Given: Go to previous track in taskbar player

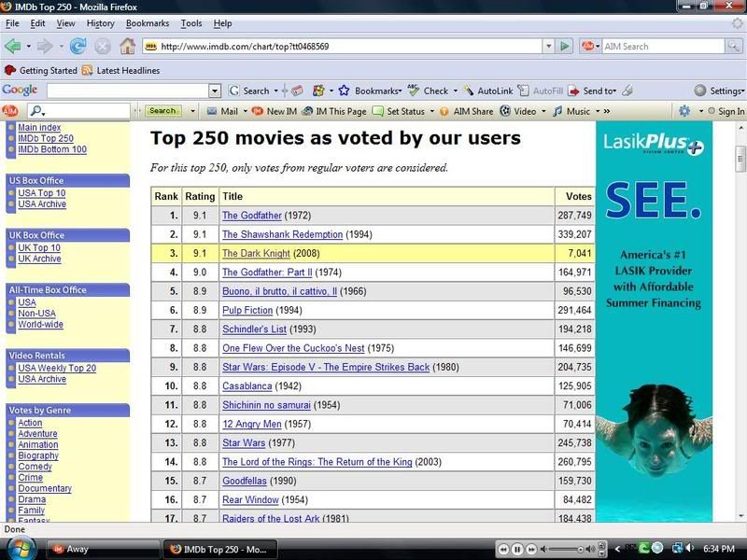Looking at the screenshot, I should click(503, 549).
